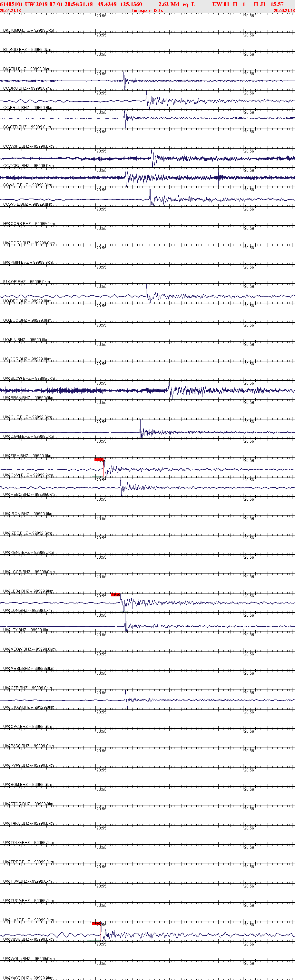Select the UO.DBO.BHZ station label
Image resolution: width=295 pixels, height=980 pixels.
pyautogui.click(x=27, y=301)
